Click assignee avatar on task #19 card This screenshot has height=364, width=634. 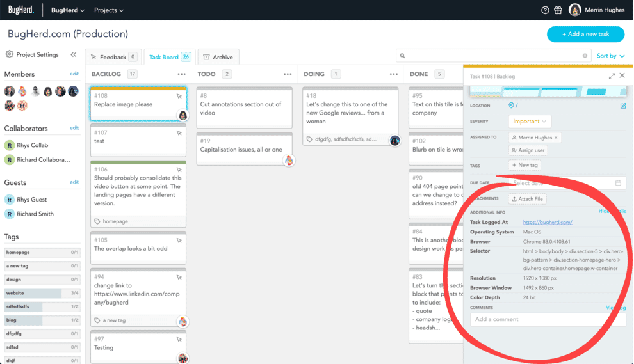point(289,161)
